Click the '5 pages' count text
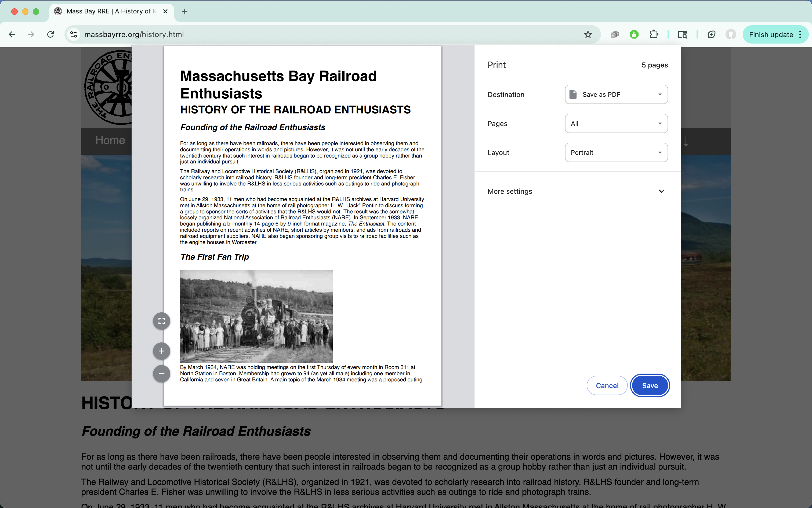Image resolution: width=812 pixels, height=508 pixels. (x=655, y=65)
